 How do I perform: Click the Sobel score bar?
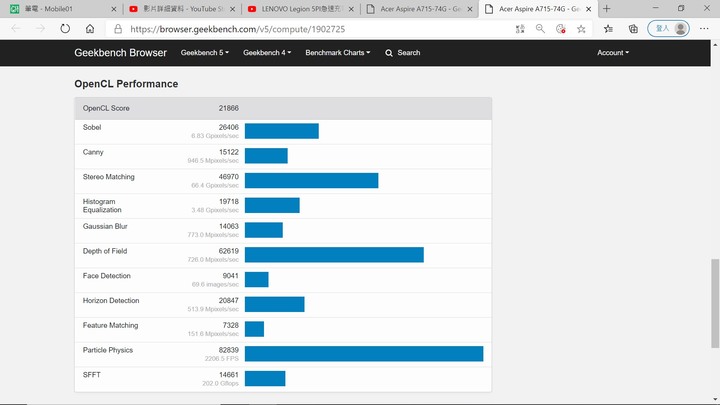[281, 131]
